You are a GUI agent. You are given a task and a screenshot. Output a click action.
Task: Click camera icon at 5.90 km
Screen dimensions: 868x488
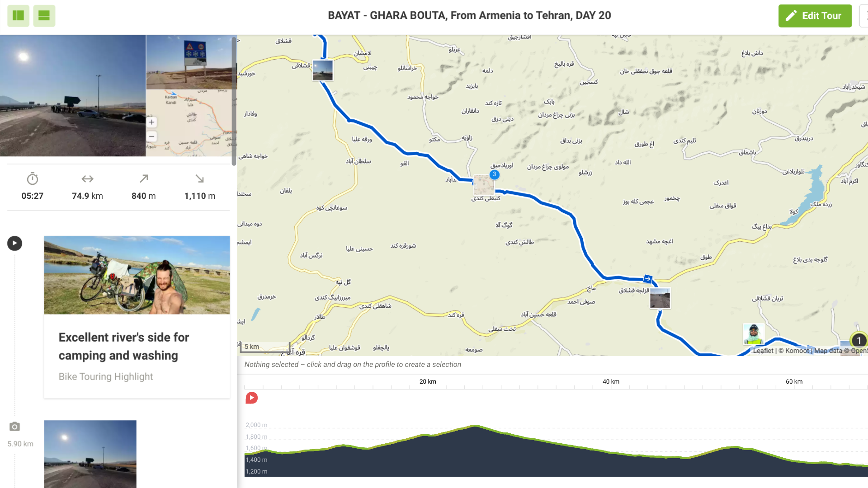click(x=14, y=427)
